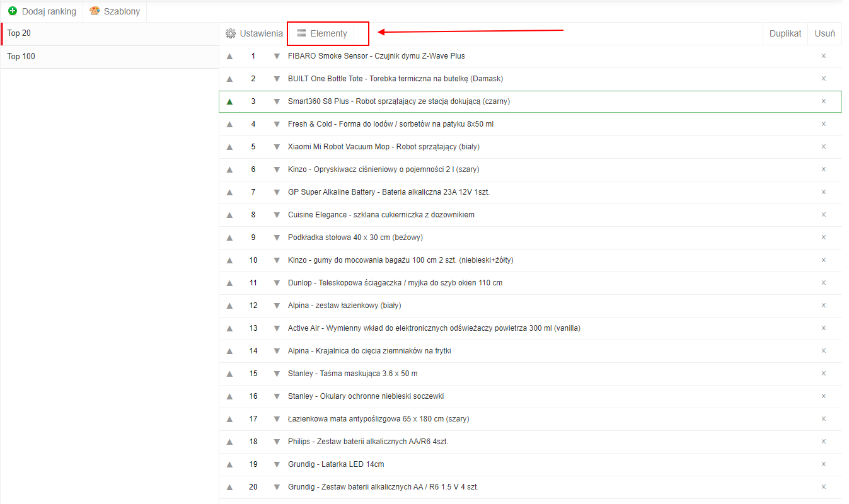849x504 pixels.
Task: Remove GP Super Alkaline Battery item
Action: [823, 192]
